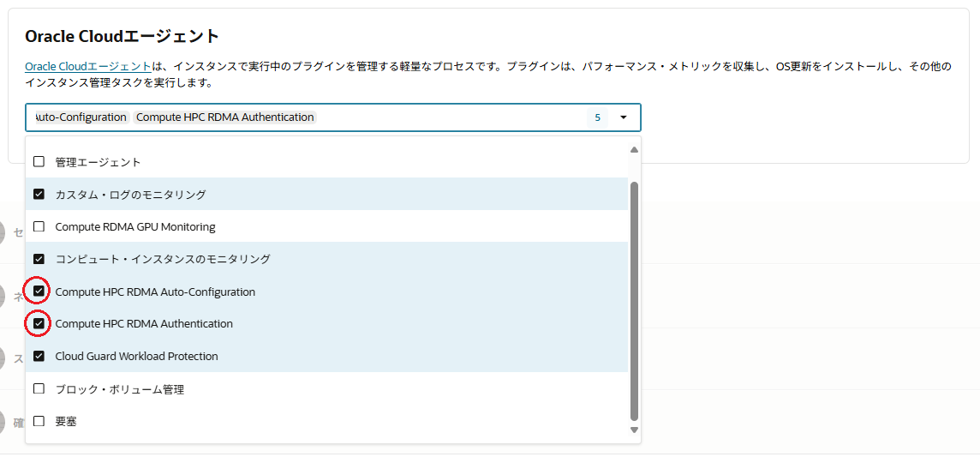Screen dimensions: 980x457
Task: Untick Compute HPC RDMA Authentication checkbox
Action: (x=39, y=324)
